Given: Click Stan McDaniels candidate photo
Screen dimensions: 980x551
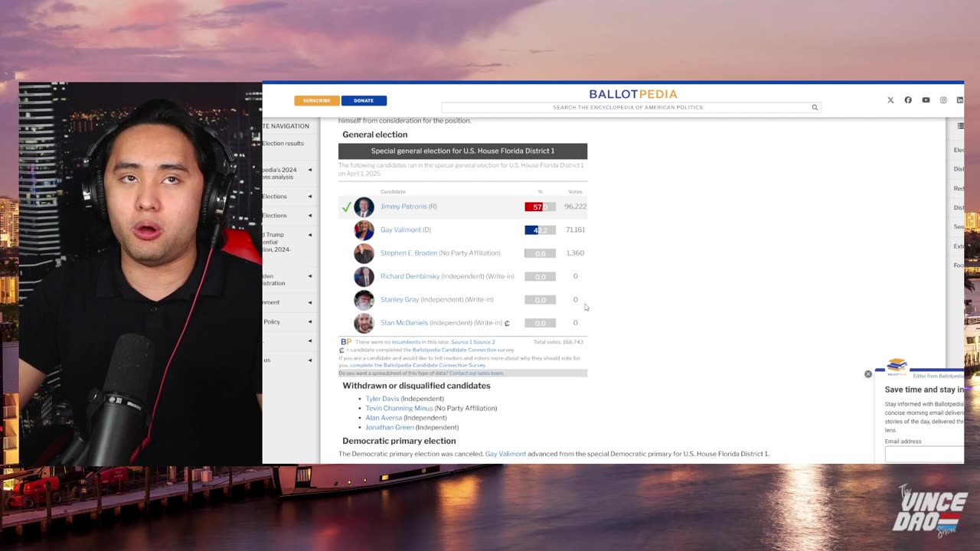Looking at the screenshot, I should click(x=364, y=323).
